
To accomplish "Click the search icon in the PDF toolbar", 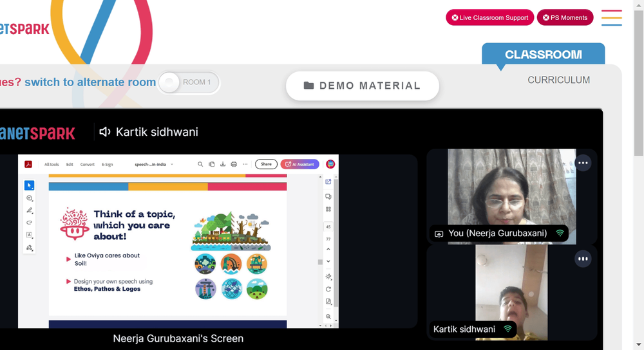I will tap(200, 164).
